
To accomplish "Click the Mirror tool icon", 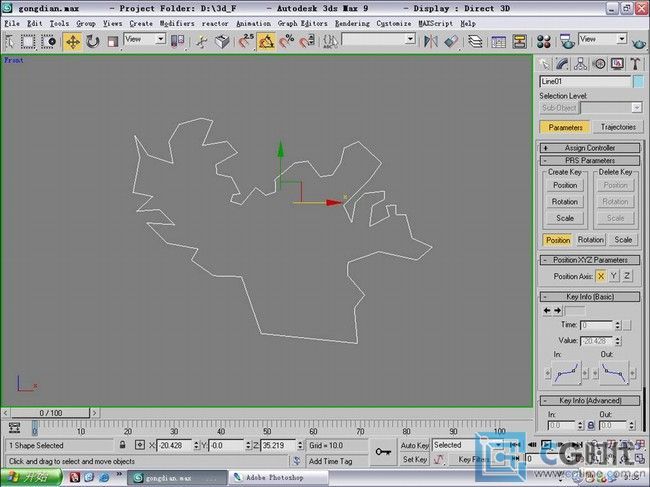I will point(431,41).
